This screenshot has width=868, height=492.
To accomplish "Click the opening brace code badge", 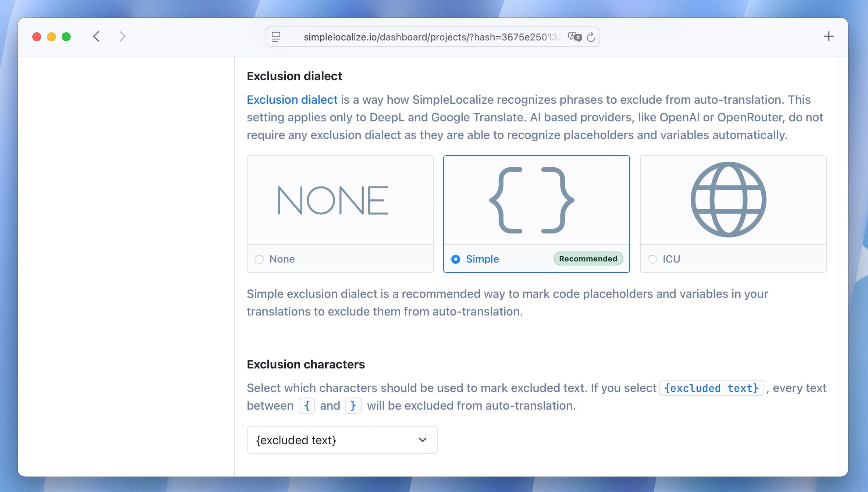I will click(x=306, y=406).
